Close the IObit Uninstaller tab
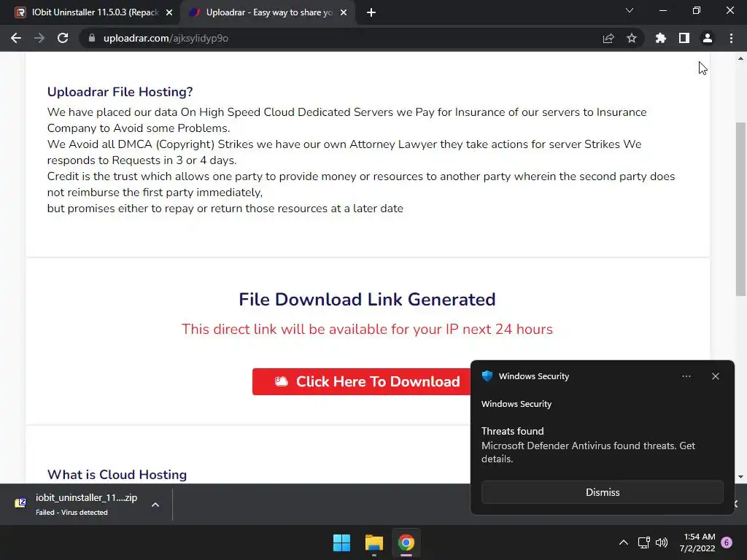Viewport: 747px width, 560px height. 169,13
